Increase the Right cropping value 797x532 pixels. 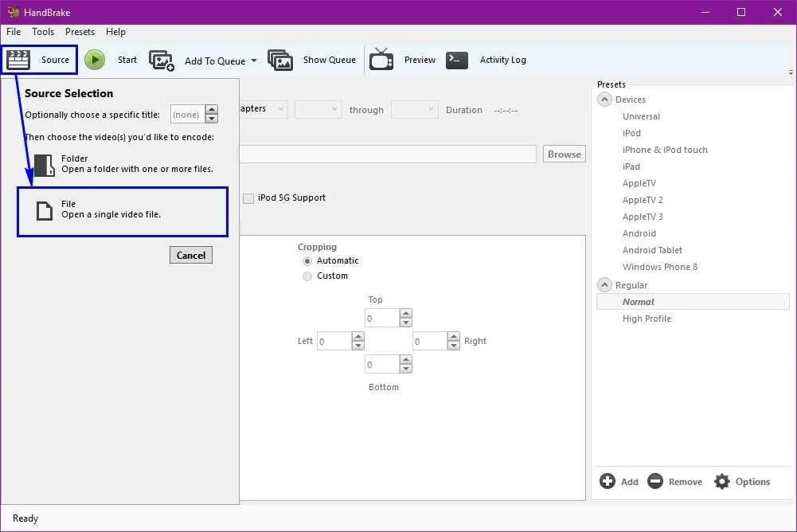coord(453,336)
